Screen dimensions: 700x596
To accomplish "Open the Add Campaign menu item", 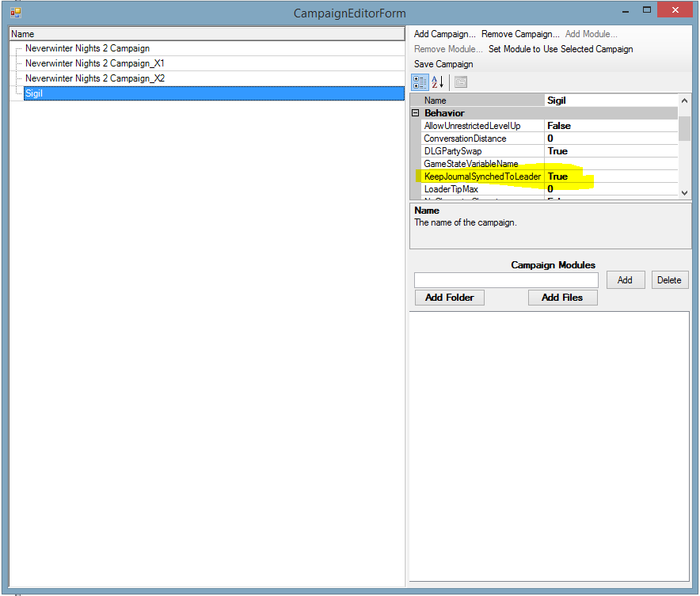I will [444, 34].
